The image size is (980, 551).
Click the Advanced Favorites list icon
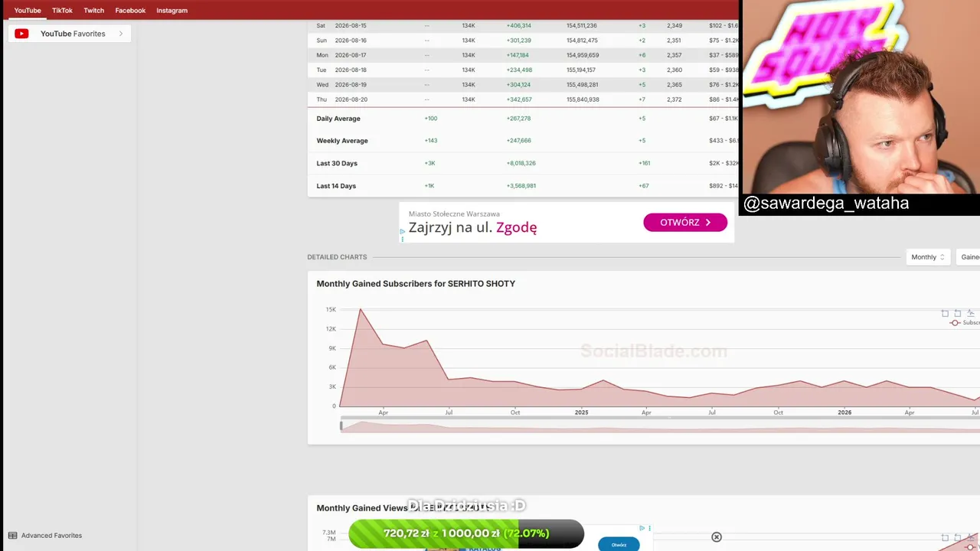[x=12, y=536]
